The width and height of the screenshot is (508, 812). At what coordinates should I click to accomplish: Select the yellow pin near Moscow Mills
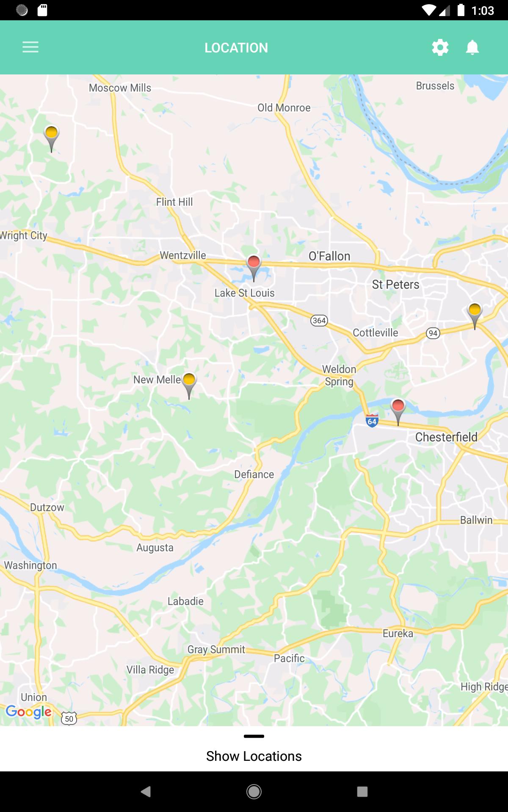[51, 139]
